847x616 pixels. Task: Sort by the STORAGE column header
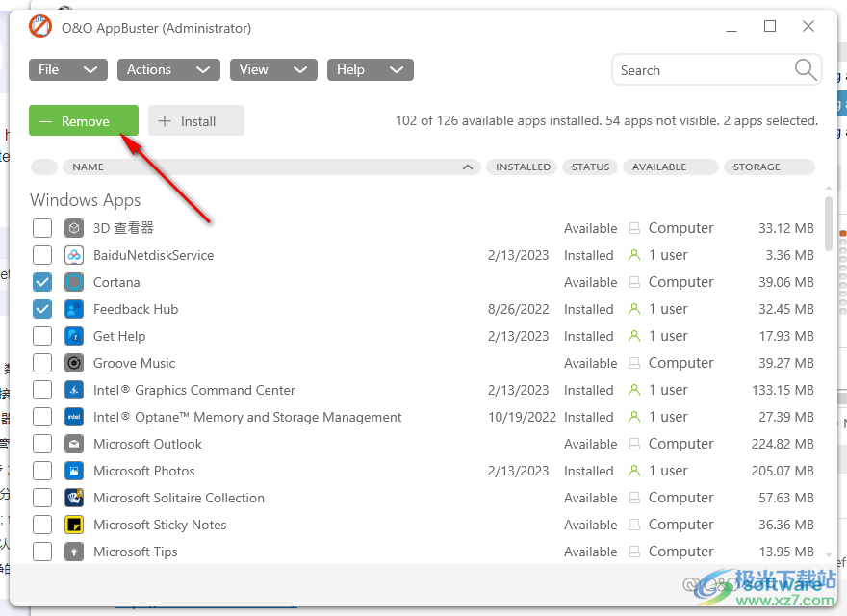pyautogui.click(x=769, y=167)
